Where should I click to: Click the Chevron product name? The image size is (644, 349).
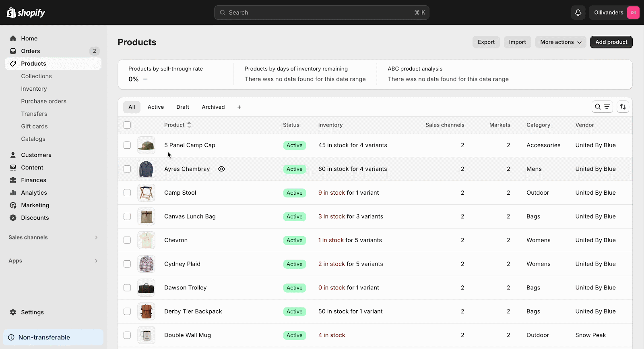pos(176,240)
